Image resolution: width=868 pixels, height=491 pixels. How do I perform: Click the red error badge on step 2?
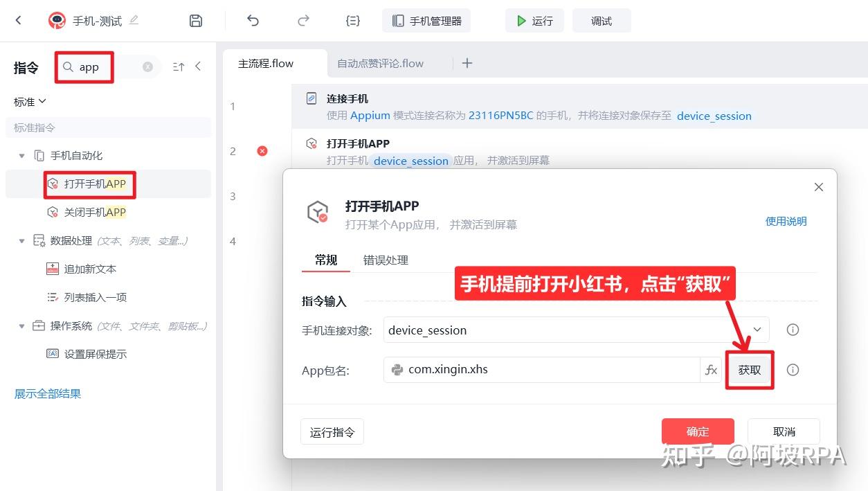[x=262, y=151]
